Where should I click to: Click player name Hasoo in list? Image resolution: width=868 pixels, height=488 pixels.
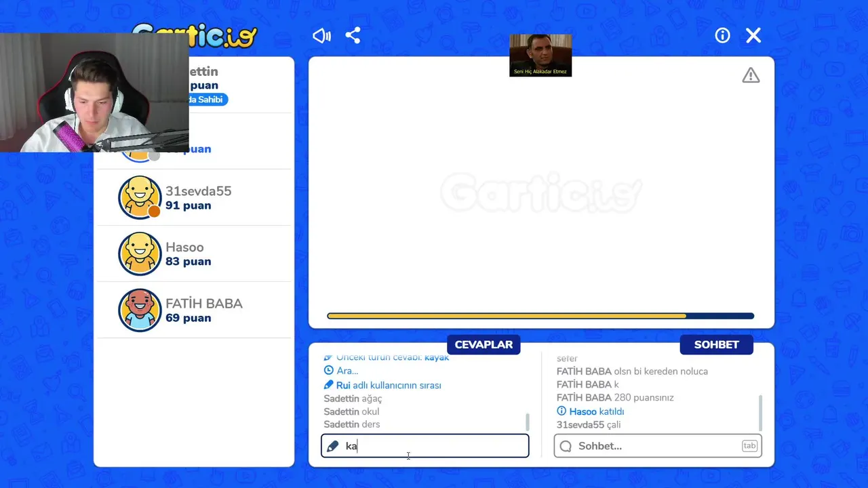pyautogui.click(x=184, y=247)
